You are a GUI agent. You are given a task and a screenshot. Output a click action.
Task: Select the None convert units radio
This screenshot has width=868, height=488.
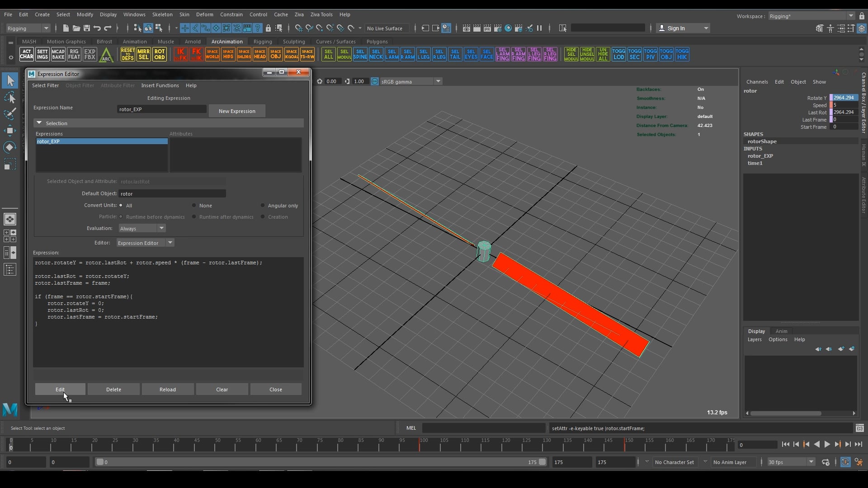(194, 206)
